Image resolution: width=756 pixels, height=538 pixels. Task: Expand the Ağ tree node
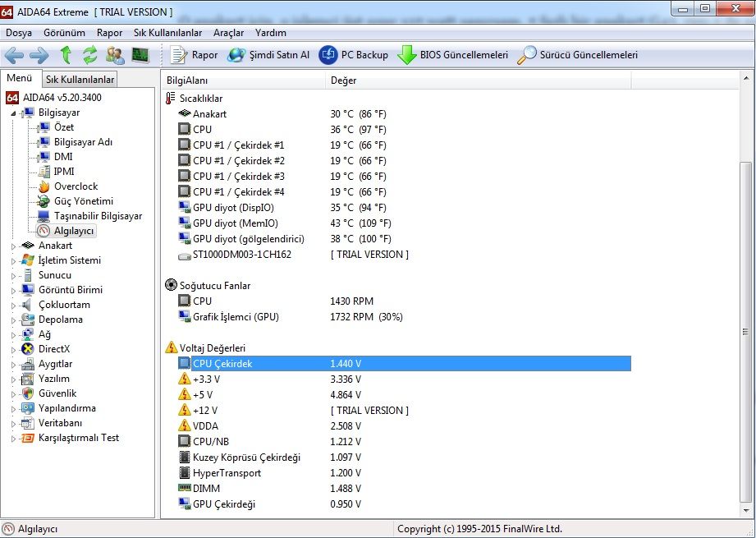(x=13, y=335)
